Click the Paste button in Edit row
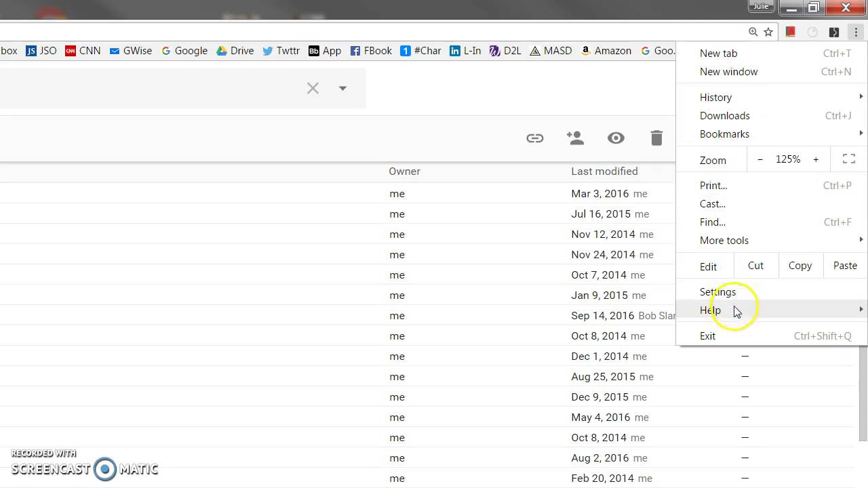Image resolution: width=868 pixels, height=488 pixels. click(845, 266)
